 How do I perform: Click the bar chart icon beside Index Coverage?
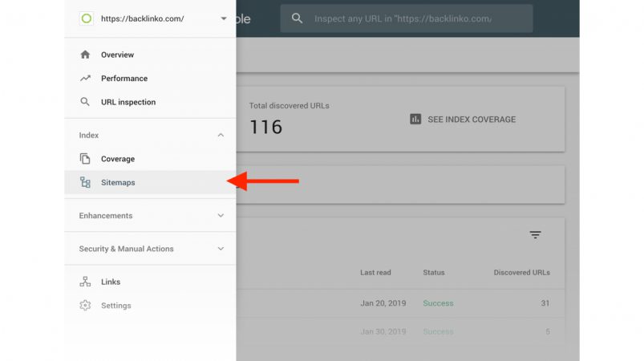pyautogui.click(x=415, y=119)
